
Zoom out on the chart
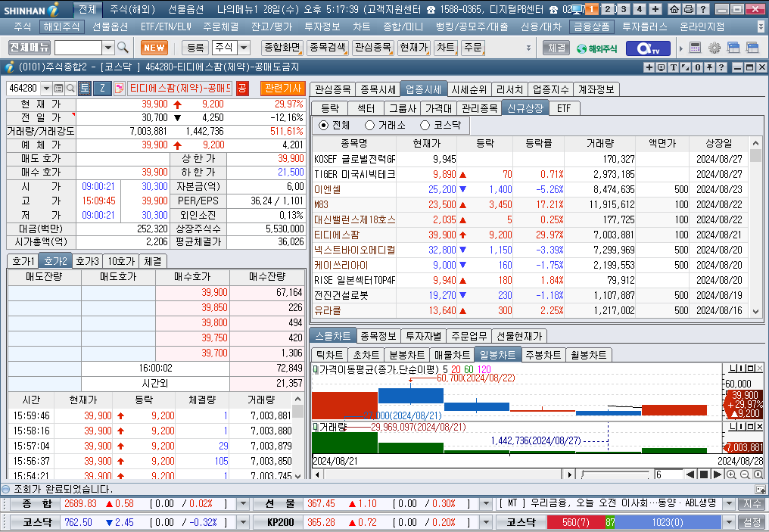(x=745, y=474)
